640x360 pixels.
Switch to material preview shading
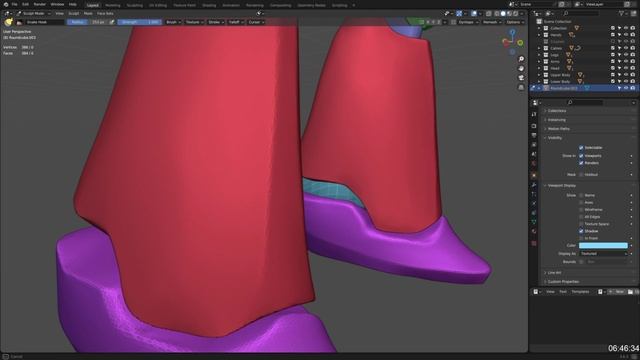click(x=509, y=13)
